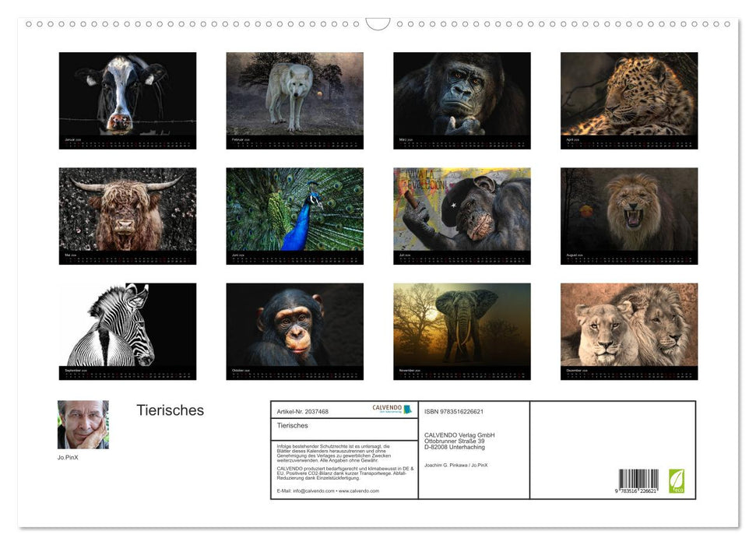Open the website www.calvendo.com
The image size is (756, 545).
point(360,492)
